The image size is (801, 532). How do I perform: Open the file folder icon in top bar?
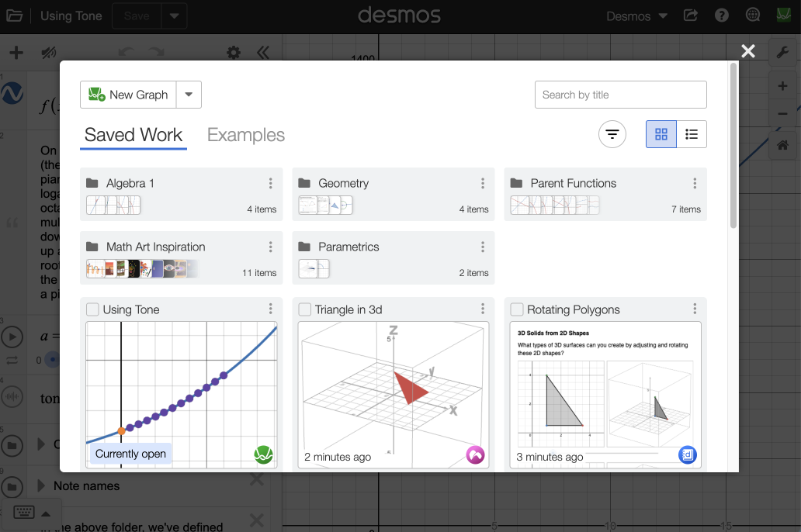[x=14, y=16]
